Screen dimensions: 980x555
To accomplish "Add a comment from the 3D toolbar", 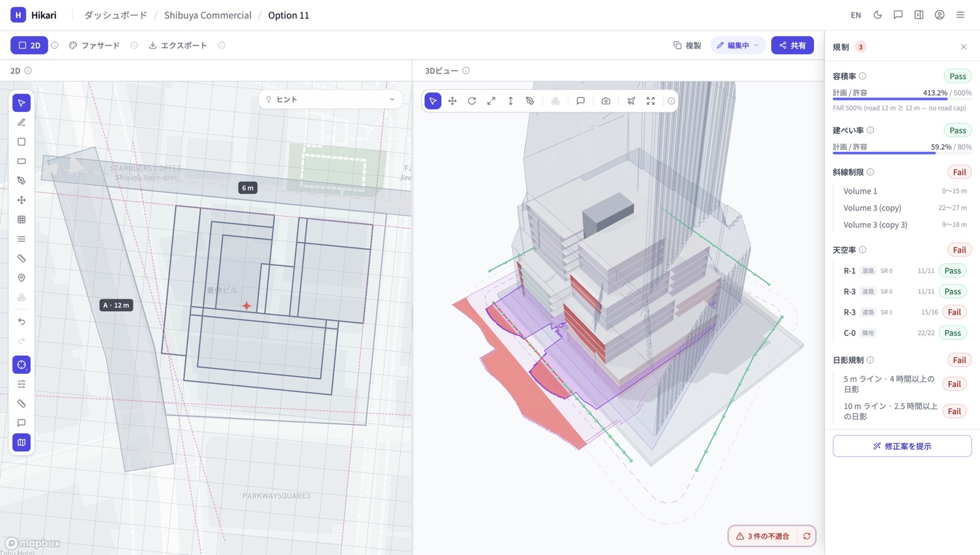I will pos(581,101).
